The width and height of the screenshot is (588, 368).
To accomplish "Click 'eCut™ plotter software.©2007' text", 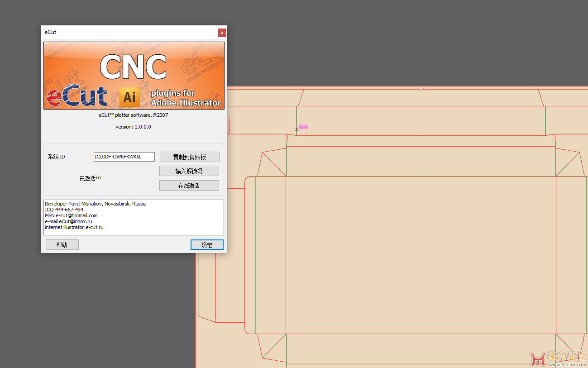I will (x=134, y=115).
